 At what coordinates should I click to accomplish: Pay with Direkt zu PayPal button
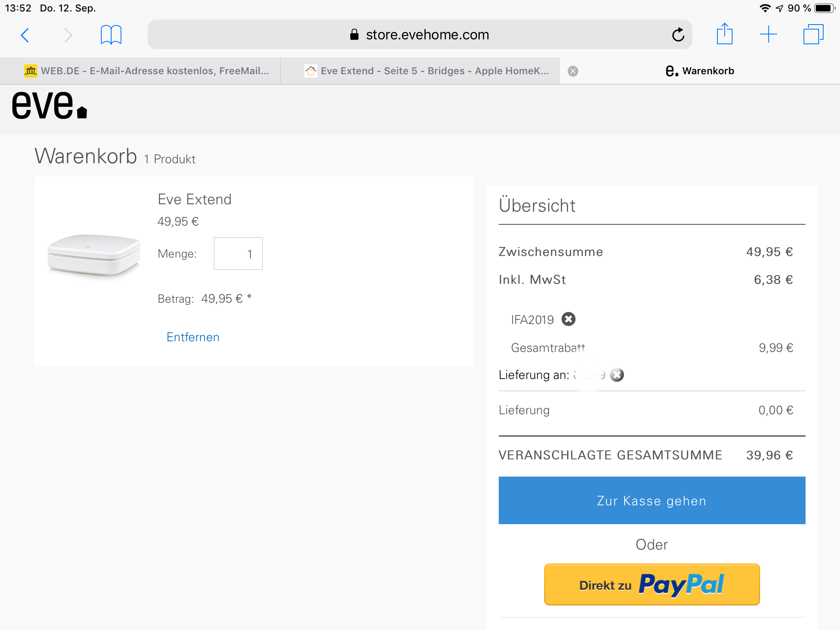[652, 584]
